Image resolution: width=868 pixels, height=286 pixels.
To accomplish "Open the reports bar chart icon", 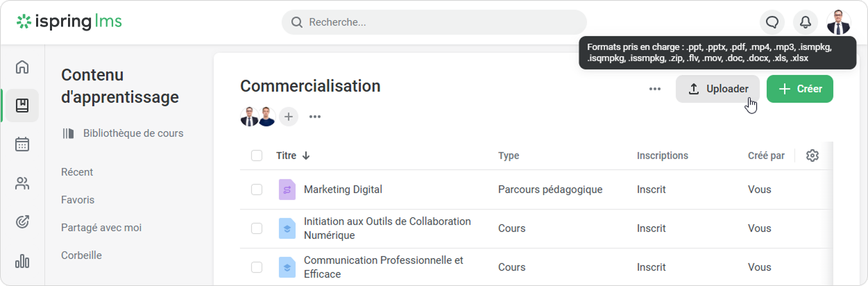I will tap(22, 261).
